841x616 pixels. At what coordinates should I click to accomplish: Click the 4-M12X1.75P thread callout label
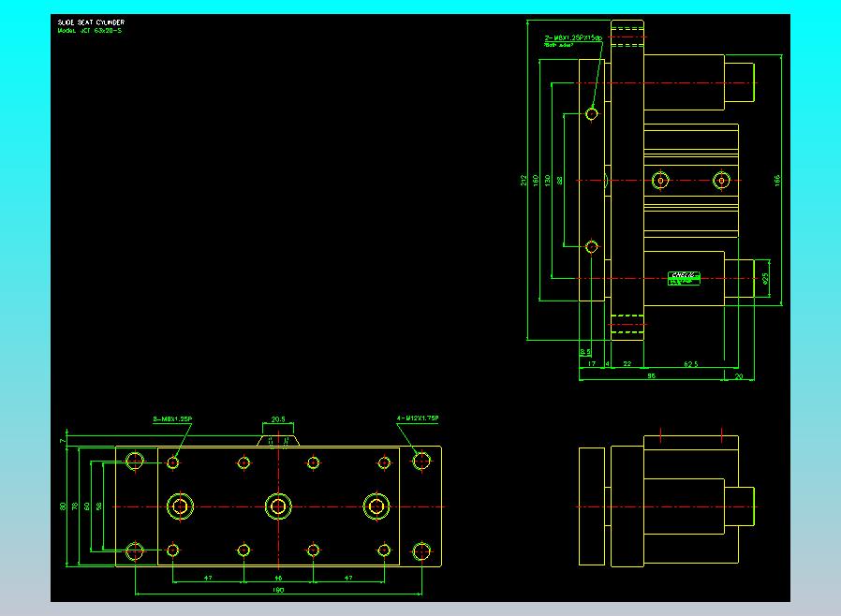coord(417,418)
